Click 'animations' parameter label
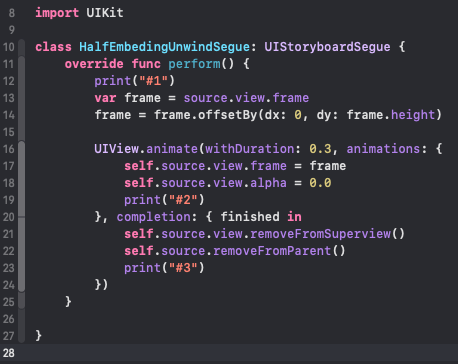The height and width of the screenshot is (364, 458). (383, 149)
